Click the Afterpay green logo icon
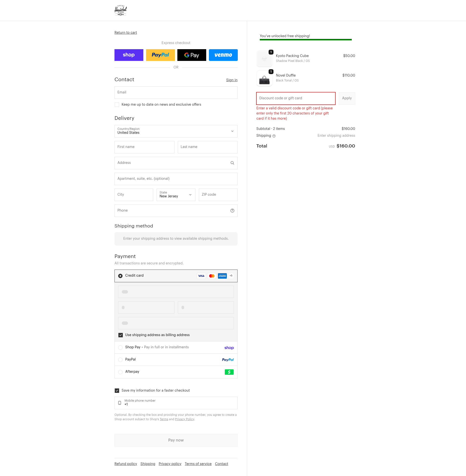The image size is (466, 476). pyautogui.click(x=229, y=372)
